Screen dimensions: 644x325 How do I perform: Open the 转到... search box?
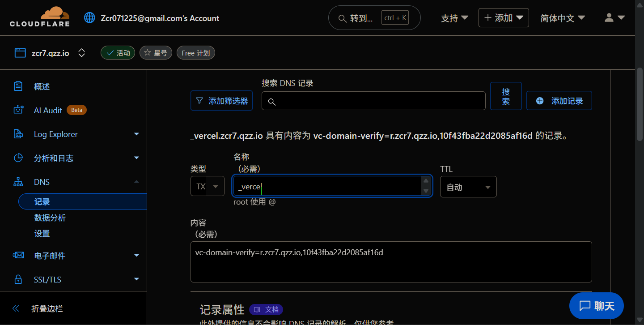click(374, 18)
